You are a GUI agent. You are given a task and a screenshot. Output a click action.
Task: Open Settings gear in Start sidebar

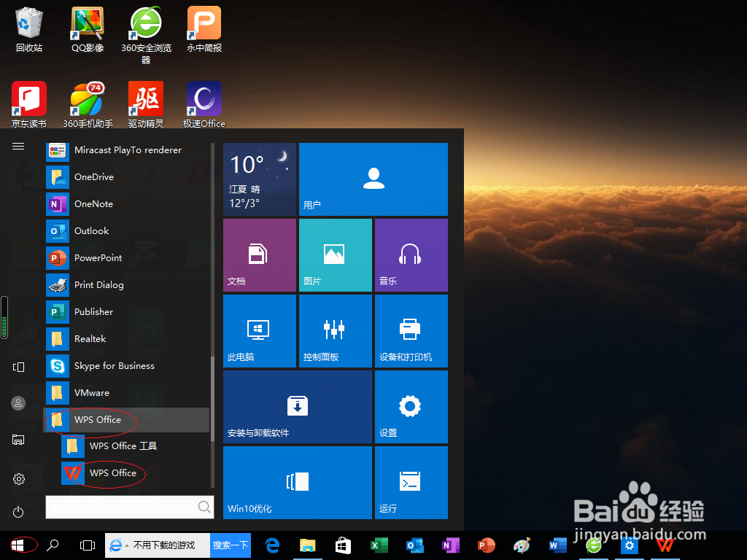point(18,478)
